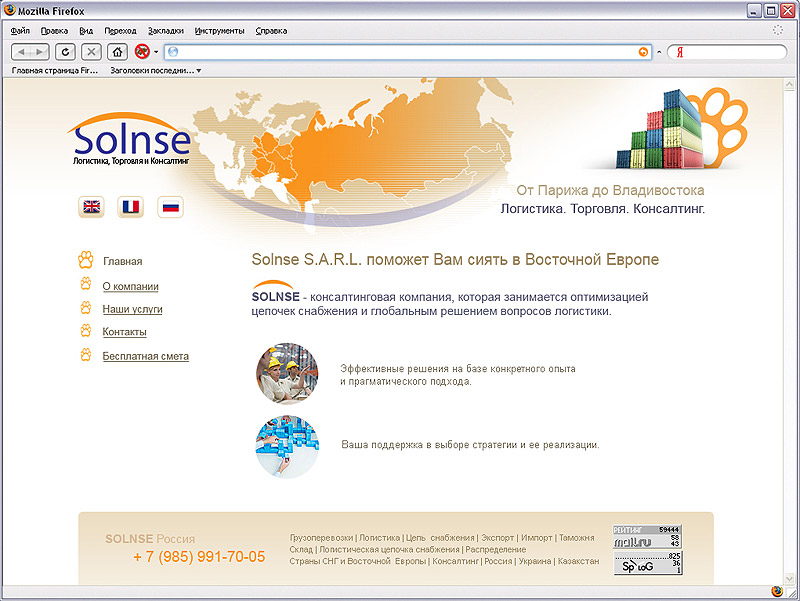
Task: Click the phone number +7 (985) 991-70-05
Action: (199, 557)
